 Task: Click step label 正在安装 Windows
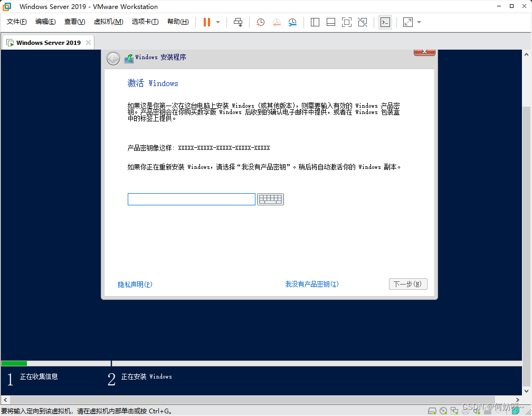click(147, 376)
